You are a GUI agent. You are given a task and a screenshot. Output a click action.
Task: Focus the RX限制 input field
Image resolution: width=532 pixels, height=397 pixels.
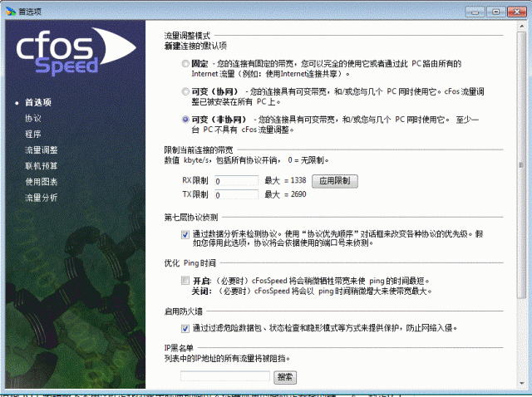tap(236, 181)
